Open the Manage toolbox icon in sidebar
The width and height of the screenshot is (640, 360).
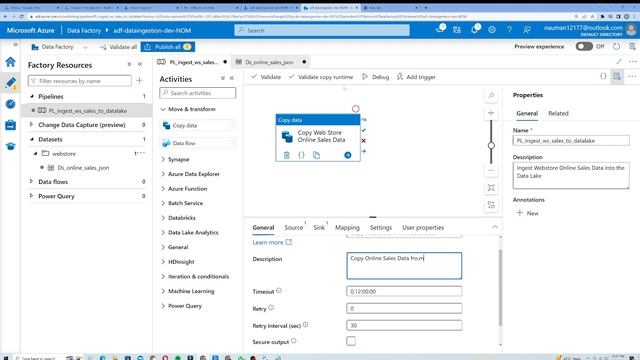[11, 125]
